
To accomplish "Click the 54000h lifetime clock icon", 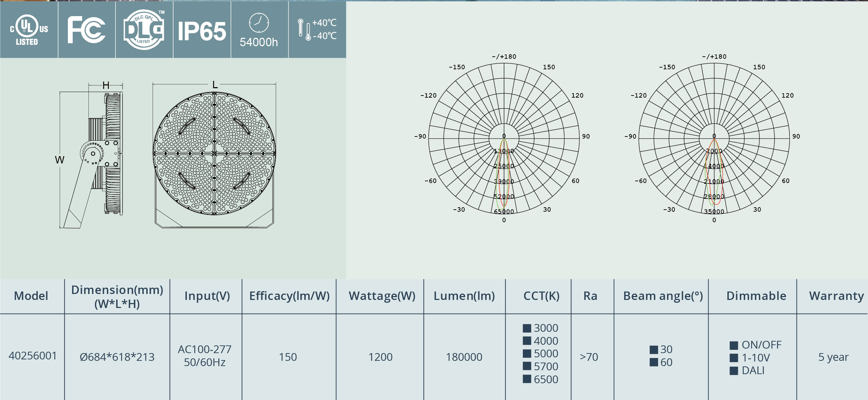I will (x=259, y=23).
